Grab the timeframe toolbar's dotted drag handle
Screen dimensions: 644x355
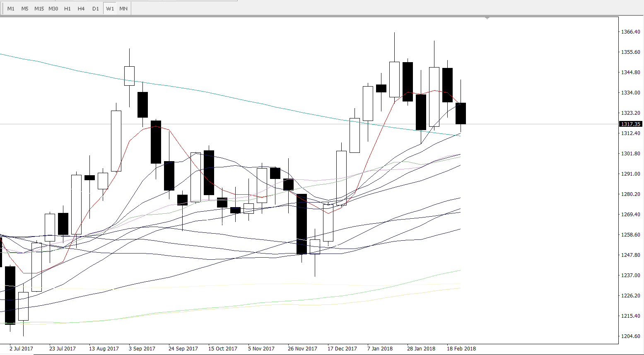pyautogui.click(x=2, y=9)
